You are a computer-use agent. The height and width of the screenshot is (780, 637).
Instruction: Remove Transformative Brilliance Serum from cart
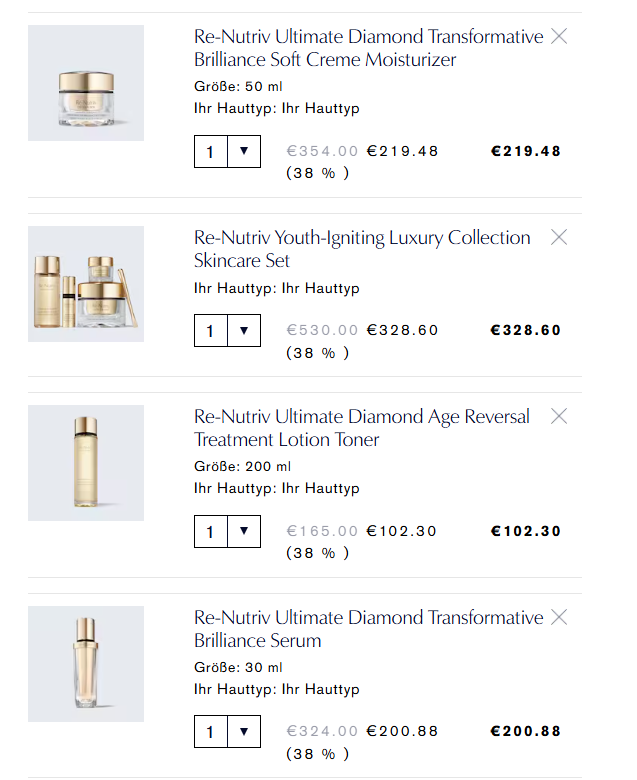click(x=559, y=617)
